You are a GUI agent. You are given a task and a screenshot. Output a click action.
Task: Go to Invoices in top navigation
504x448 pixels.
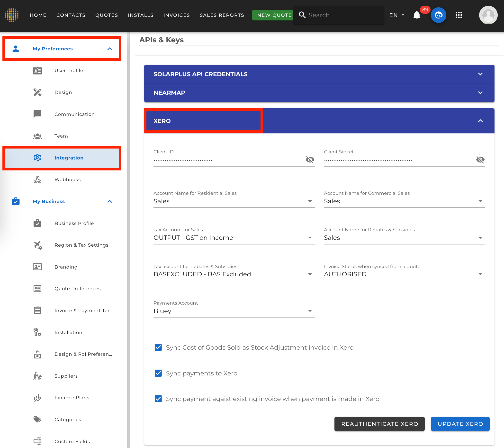pyautogui.click(x=177, y=15)
